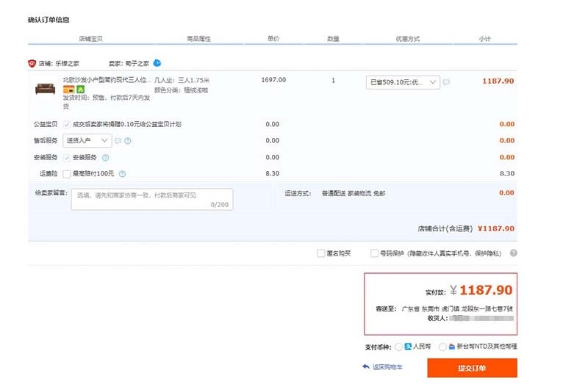Click the 商品属性 column header
Viewport: 588px width, 384px height.
[198, 39]
